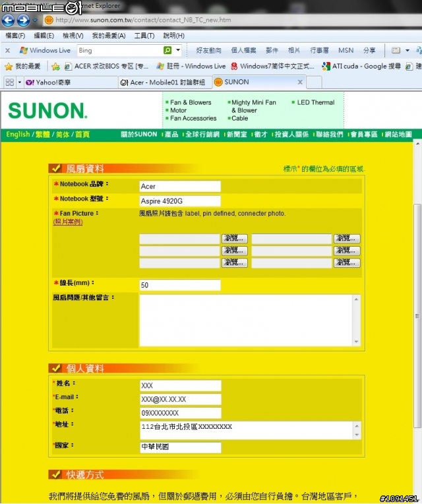The image size is (422, 504).
Task: Open the 工具(T) menu
Action: pos(144,36)
